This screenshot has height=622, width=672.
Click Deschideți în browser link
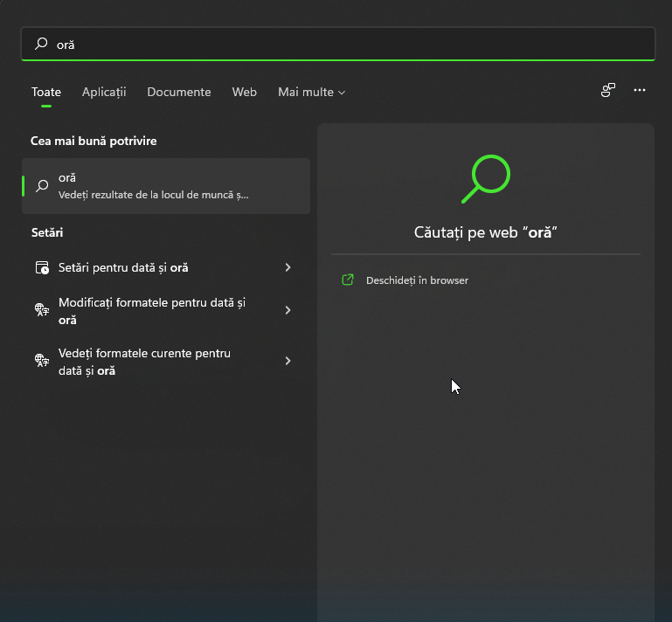[417, 280]
